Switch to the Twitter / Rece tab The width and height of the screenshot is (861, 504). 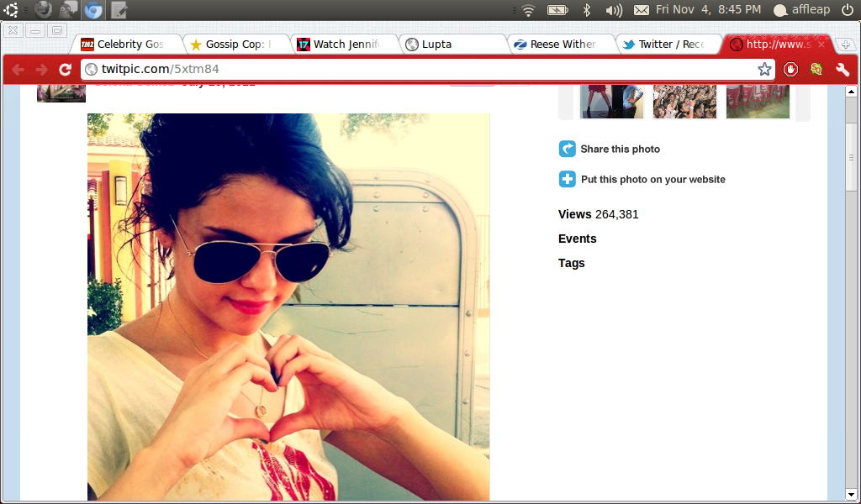[x=671, y=45]
